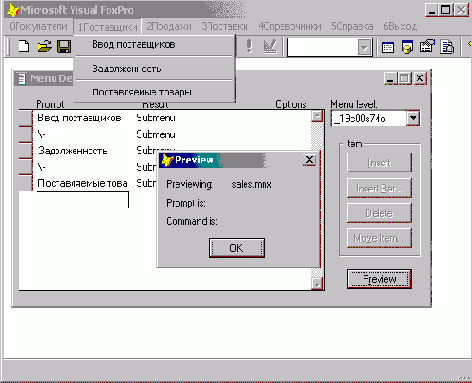472x383 pixels.
Task: Click the Open folder toolbar icon
Action: click(44, 46)
